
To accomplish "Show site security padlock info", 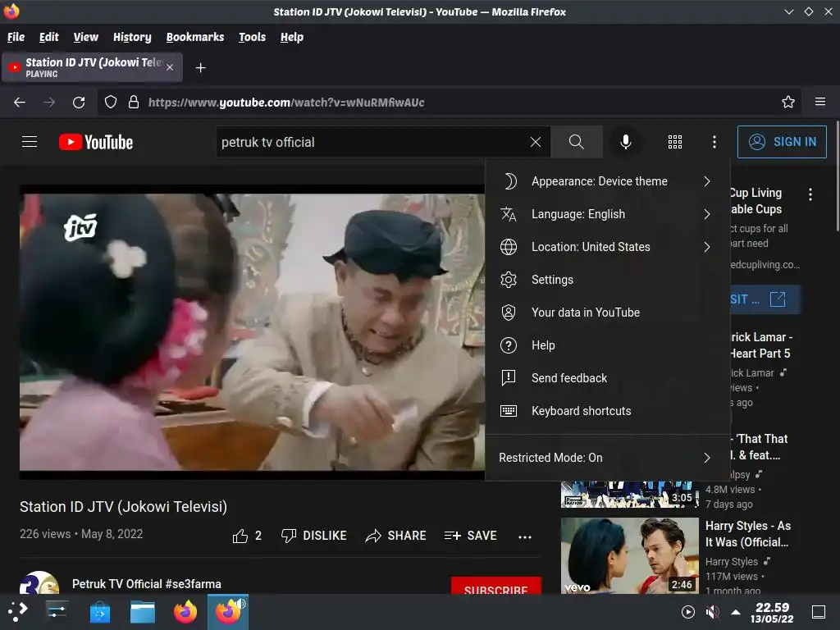I will (x=134, y=102).
